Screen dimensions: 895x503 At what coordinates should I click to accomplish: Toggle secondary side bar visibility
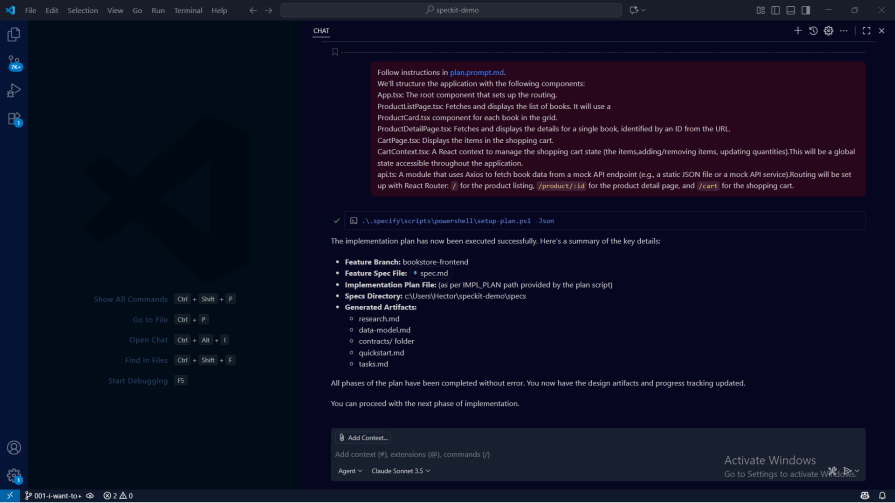pos(806,10)
